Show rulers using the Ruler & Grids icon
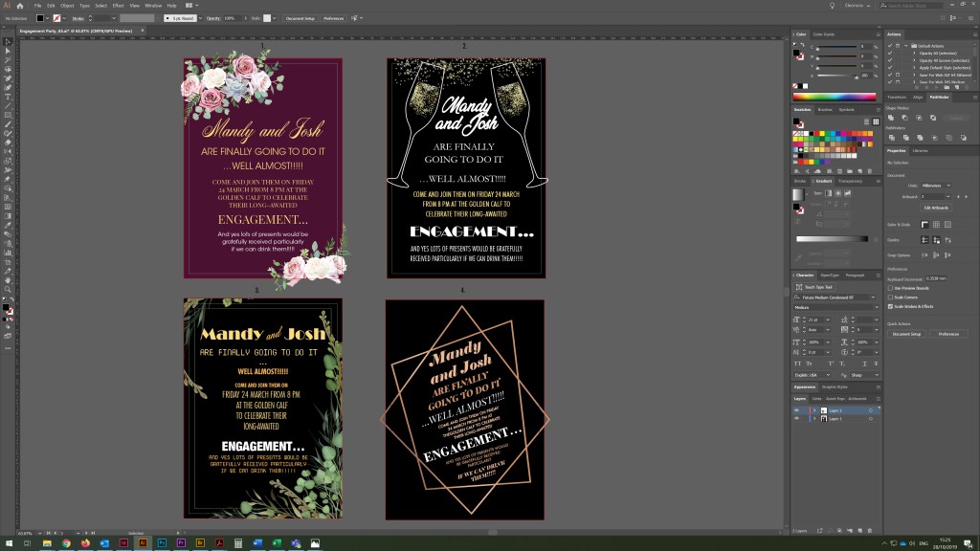 click(924, 224)
